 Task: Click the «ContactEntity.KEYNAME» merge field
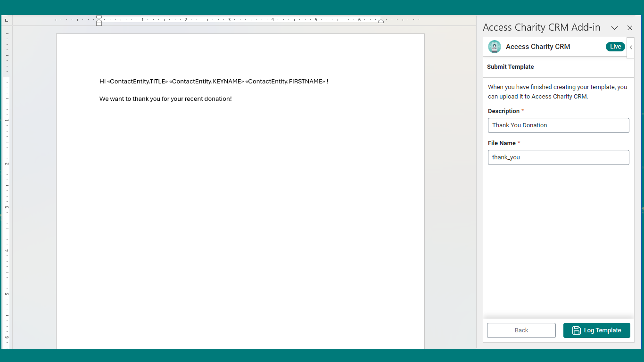coord(207,82)
